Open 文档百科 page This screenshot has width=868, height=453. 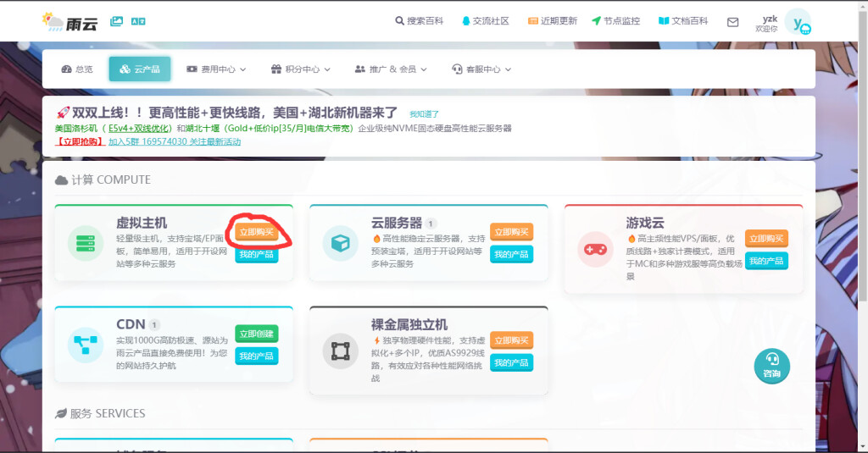[x=683, y=21]
